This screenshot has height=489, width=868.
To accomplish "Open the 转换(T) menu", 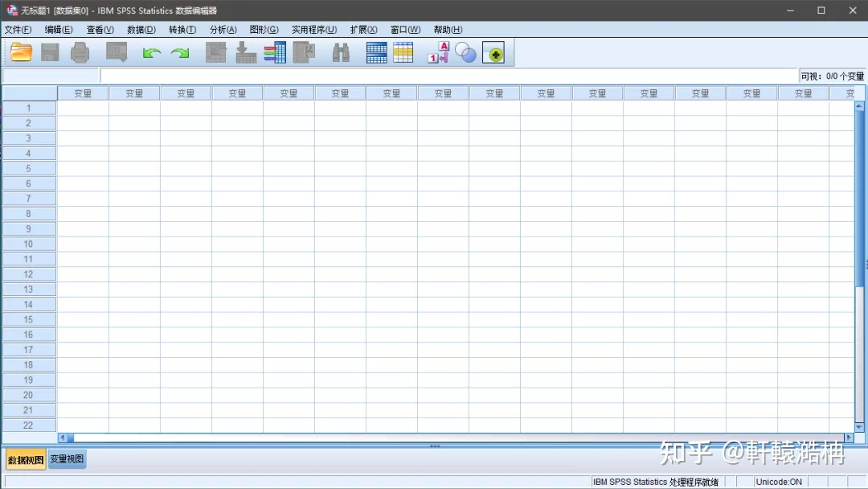I will click(182, 29).
